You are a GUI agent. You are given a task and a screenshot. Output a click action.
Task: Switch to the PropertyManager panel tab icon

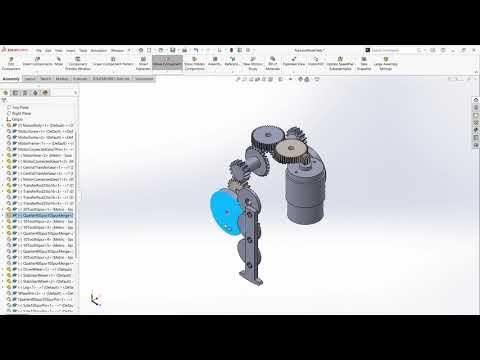(15, 93)
